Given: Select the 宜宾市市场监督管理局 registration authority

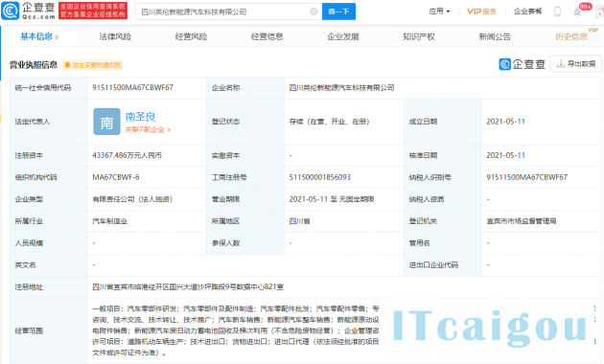Looking at the screenshot, I should [x=522, y=221].
